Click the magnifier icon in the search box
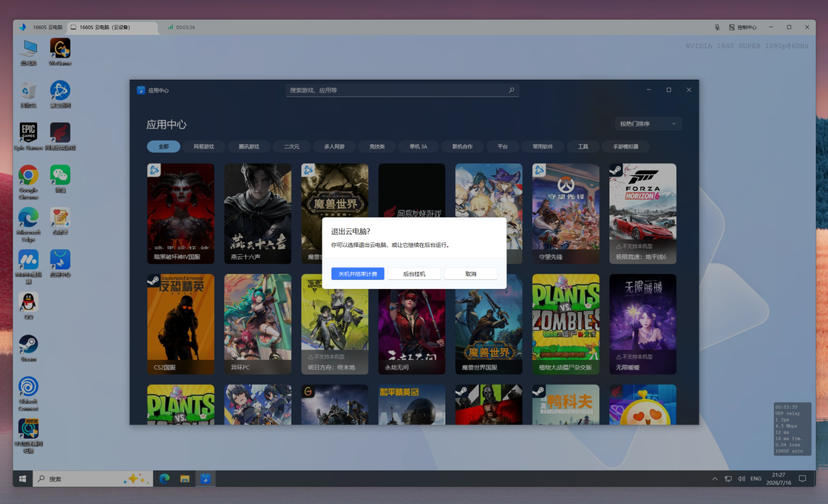 pyautogui.click(x=511, y=90)
